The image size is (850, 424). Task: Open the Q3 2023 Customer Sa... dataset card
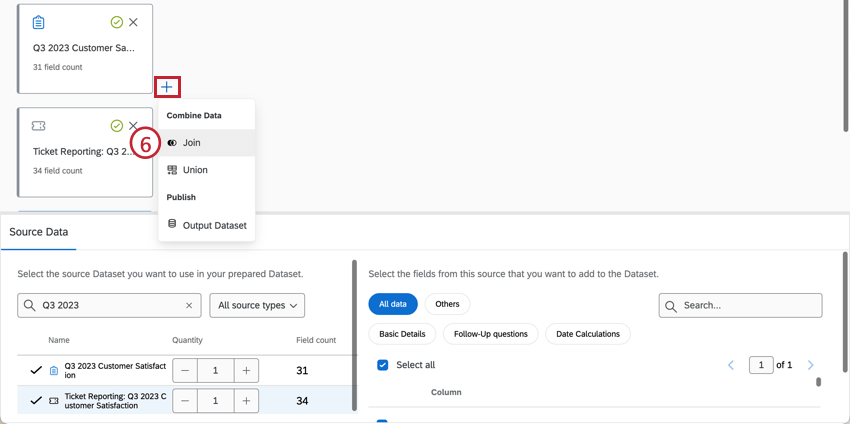point(85,49)
